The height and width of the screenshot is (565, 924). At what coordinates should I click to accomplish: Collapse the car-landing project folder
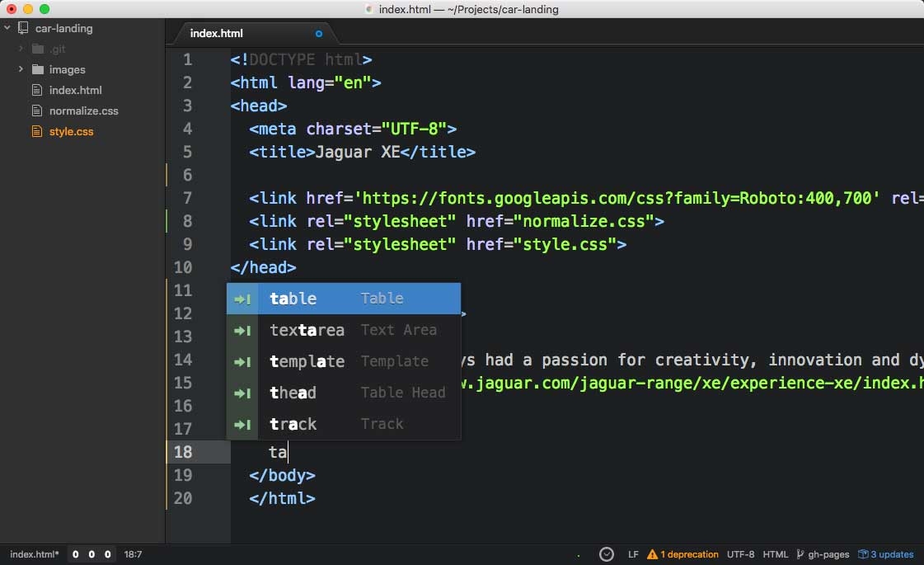(x=7, y=28)
